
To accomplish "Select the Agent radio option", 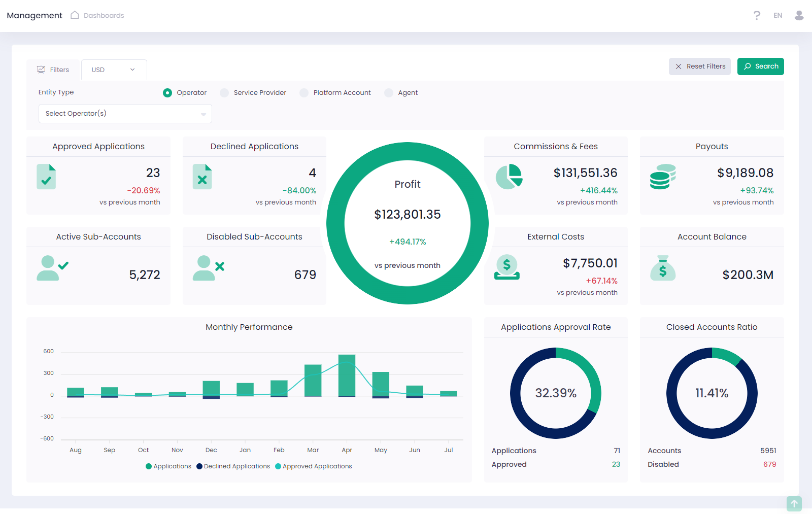I will 389,93.
